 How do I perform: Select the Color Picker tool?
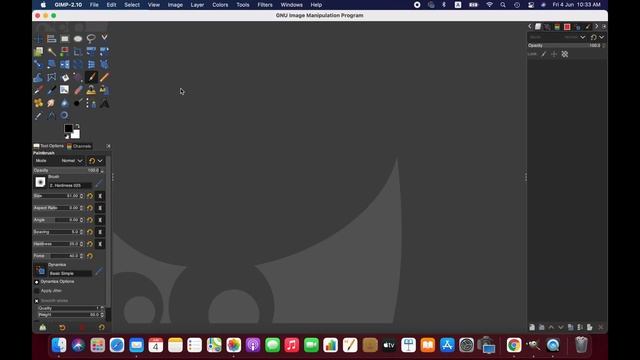pos(38,116)
